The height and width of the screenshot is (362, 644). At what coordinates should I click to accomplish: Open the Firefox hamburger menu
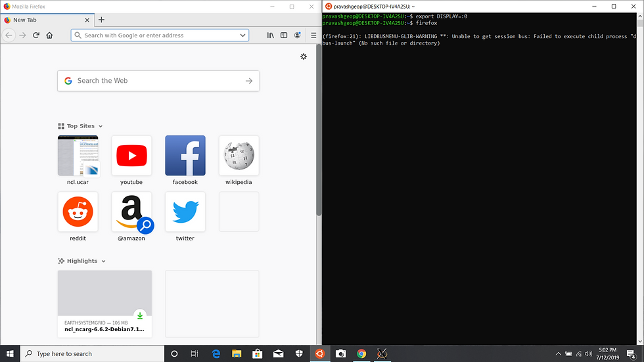313,35
